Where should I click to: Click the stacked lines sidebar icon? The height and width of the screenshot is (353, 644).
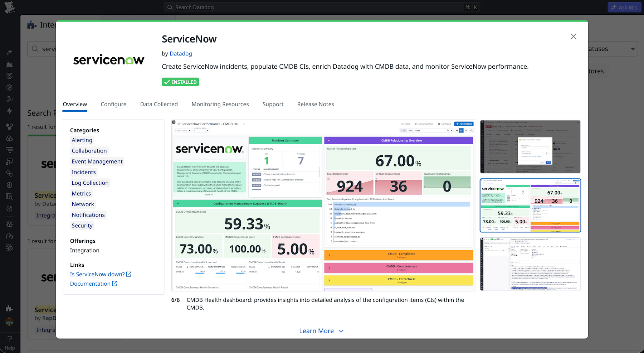click(x=10, y=150)
